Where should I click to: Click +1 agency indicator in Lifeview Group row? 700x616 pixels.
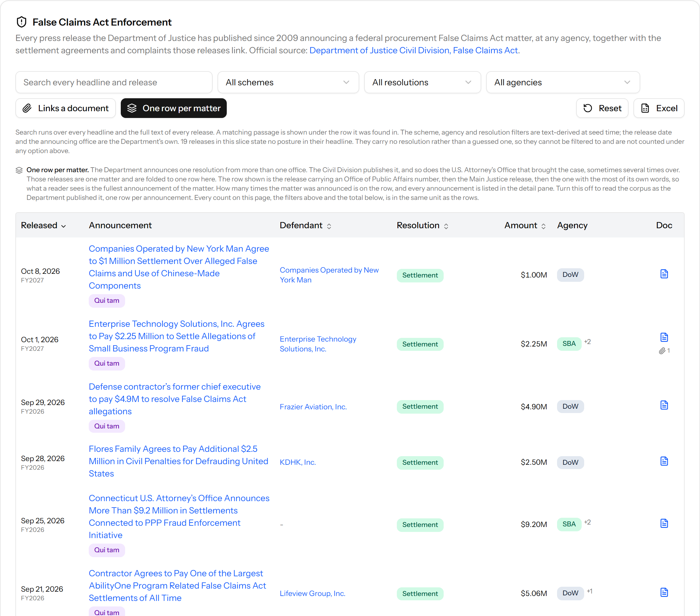click(x=589, y=591)
